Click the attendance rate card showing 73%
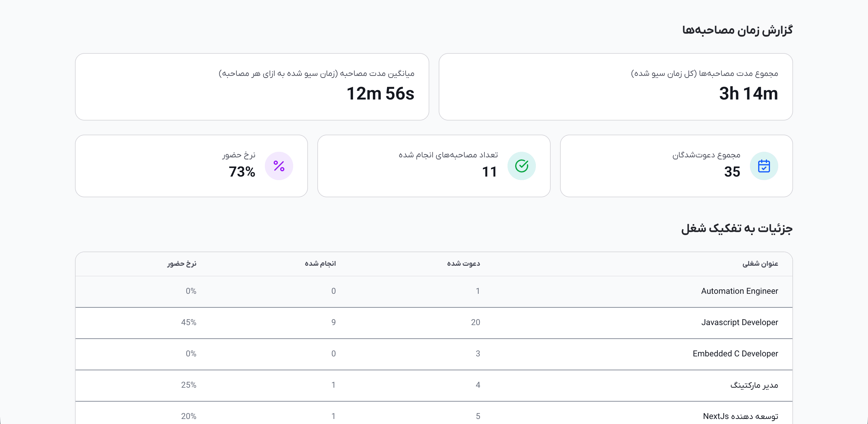The height and width of the screenshot is (424, 868). click(x=191, y=166)
